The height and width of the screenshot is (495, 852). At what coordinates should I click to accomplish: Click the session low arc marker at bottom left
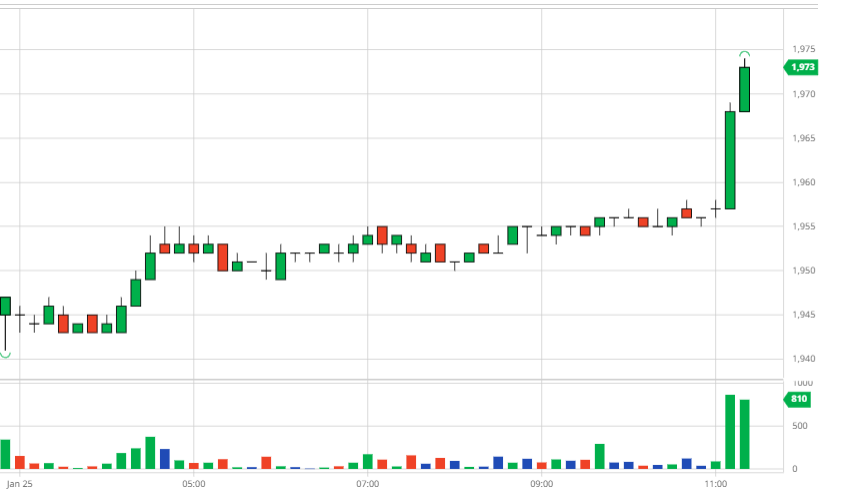5,355
